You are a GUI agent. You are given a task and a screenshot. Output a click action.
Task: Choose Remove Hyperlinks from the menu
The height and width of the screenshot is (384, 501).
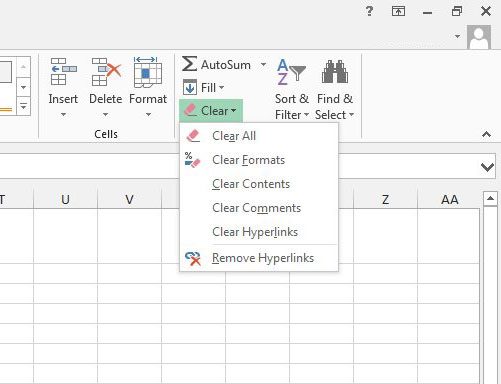[x=259, y=258]
